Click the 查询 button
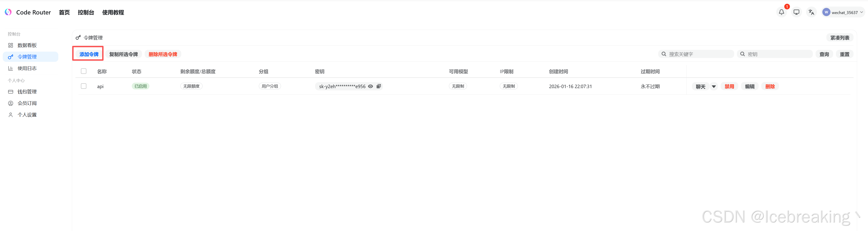 click(x=824, y=54)
